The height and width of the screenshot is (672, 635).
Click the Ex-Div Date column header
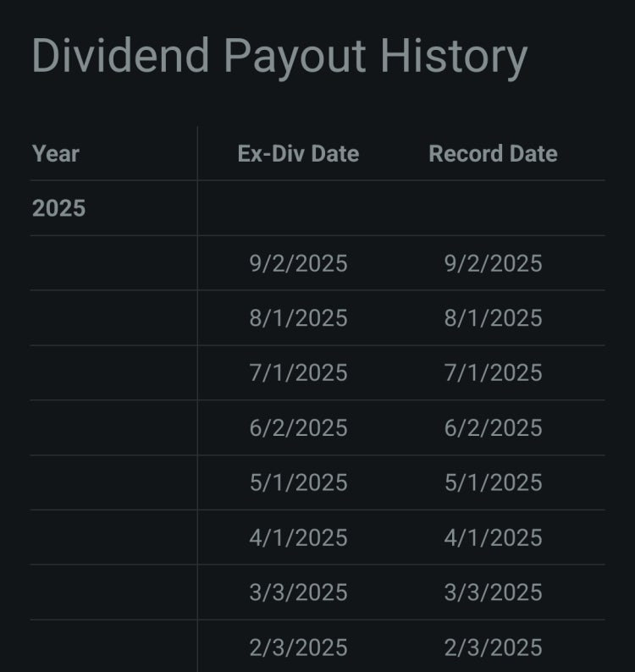point(298,153)
